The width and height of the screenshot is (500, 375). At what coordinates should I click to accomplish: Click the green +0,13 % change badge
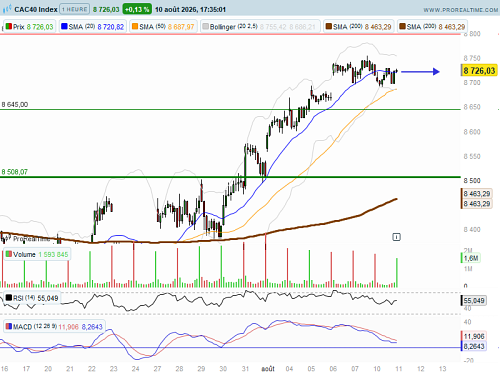[137, 9]
